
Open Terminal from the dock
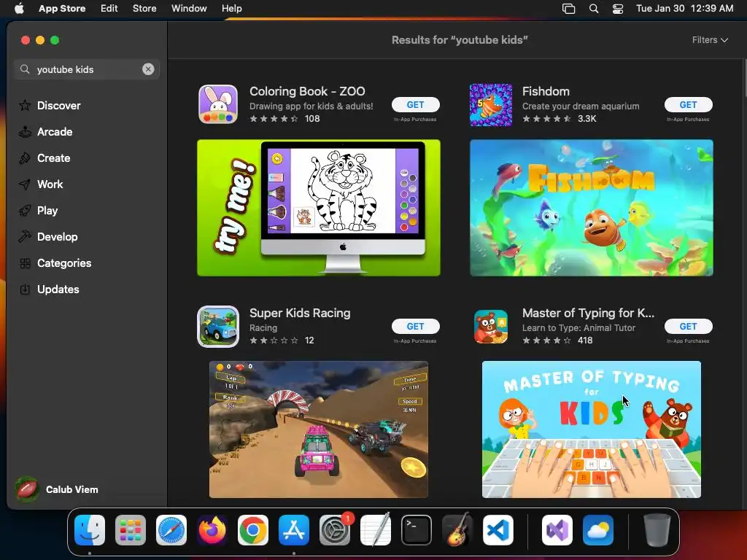click(x=417, y=530)
